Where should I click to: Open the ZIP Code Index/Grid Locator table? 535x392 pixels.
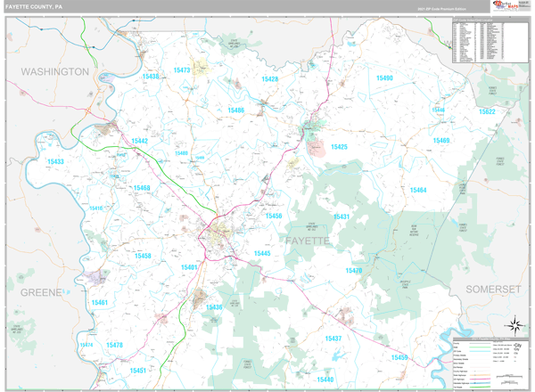(477, 40)
